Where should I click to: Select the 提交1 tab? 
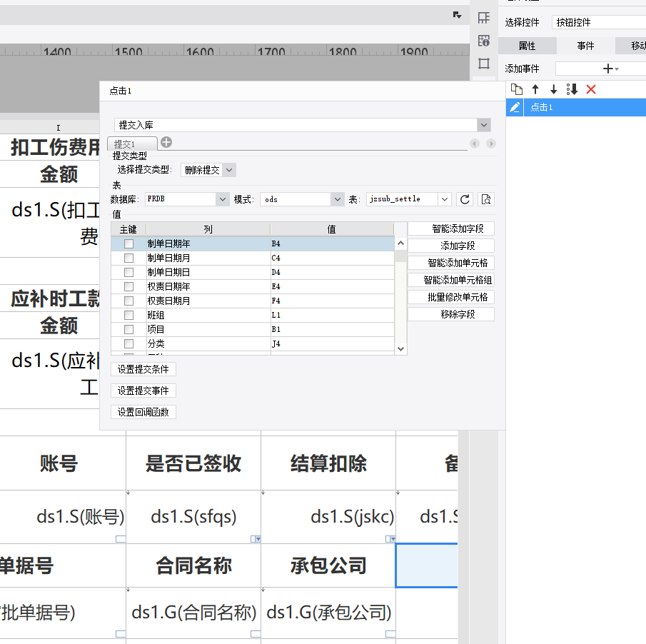[132, 144]
